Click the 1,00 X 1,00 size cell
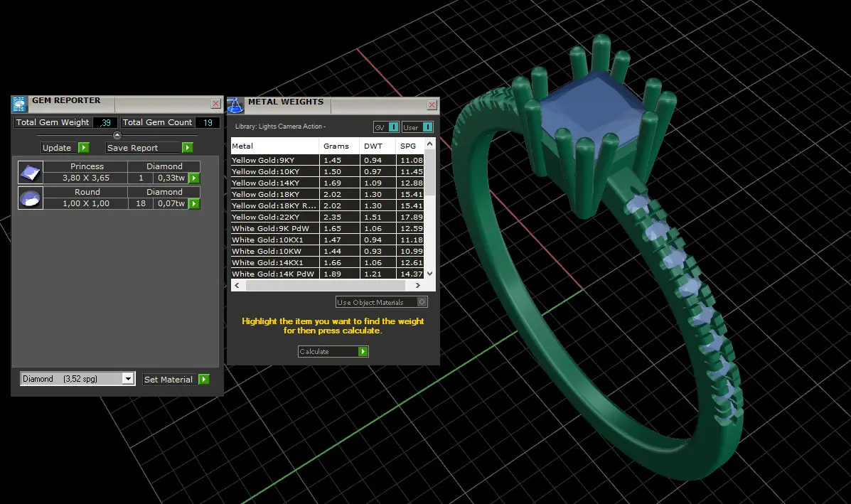Image resolution: width=851 pixels, height=504 pixels. pyautogui.click(x=86, y=203)
